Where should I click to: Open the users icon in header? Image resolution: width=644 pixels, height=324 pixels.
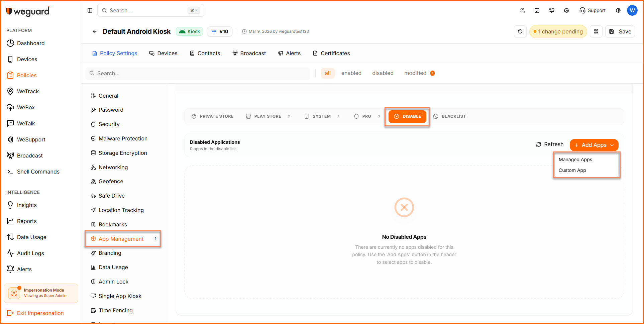pos(522,10)
